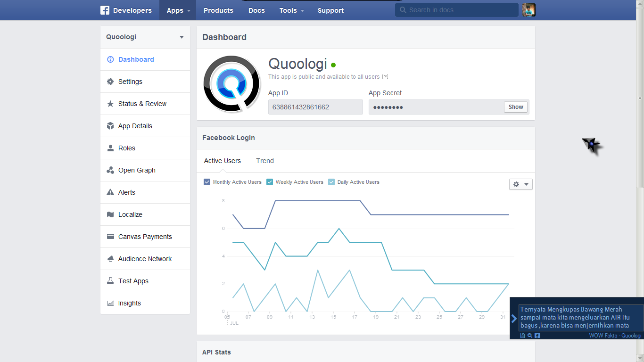Expand the Quoologi app selector dropdown
This screenshot has height=362, width=644.
pos(145,37)
